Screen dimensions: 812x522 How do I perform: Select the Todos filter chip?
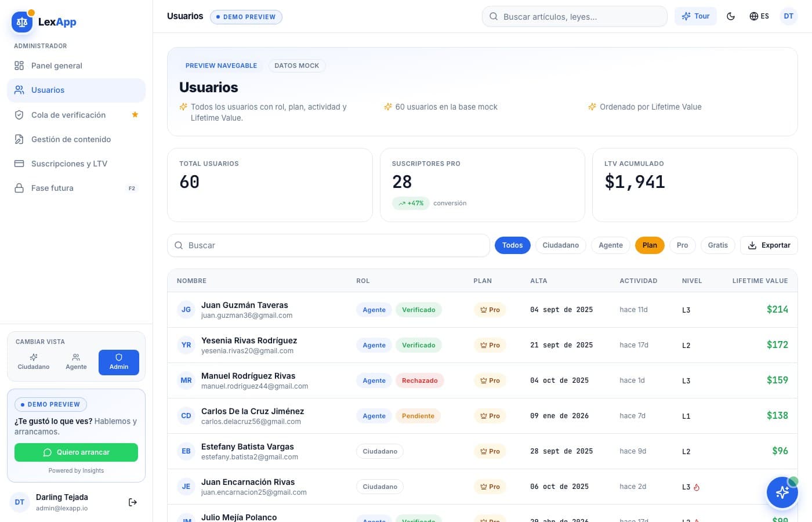(513, 245)
